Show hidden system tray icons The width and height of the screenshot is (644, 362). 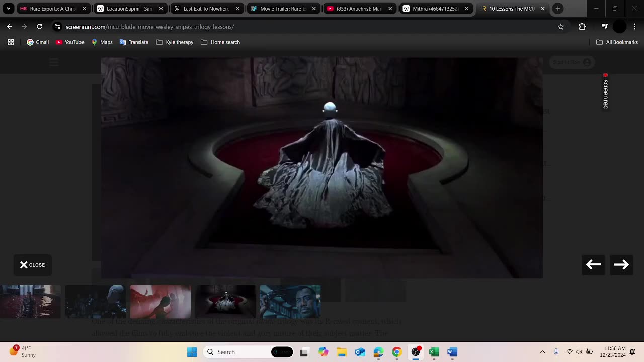pos(542,352)
